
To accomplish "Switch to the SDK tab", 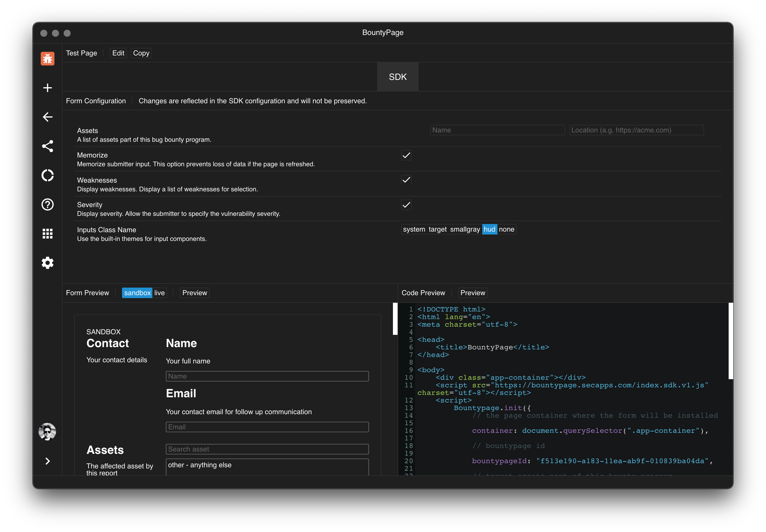I will point(398,77).
